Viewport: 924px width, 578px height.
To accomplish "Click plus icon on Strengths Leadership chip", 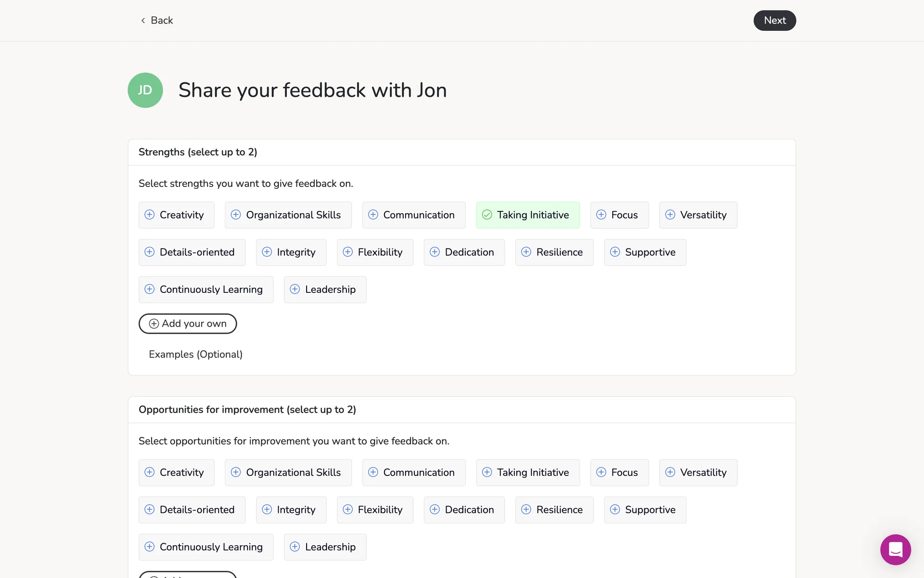I will [x=295, y=289].
